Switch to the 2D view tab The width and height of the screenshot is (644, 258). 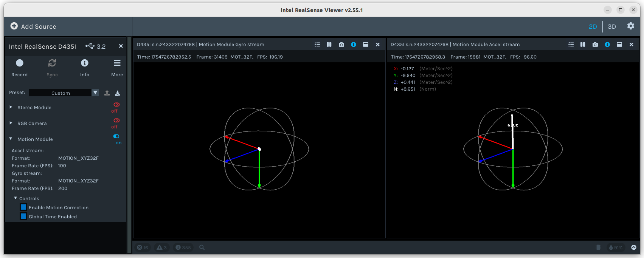click(593, 26)
